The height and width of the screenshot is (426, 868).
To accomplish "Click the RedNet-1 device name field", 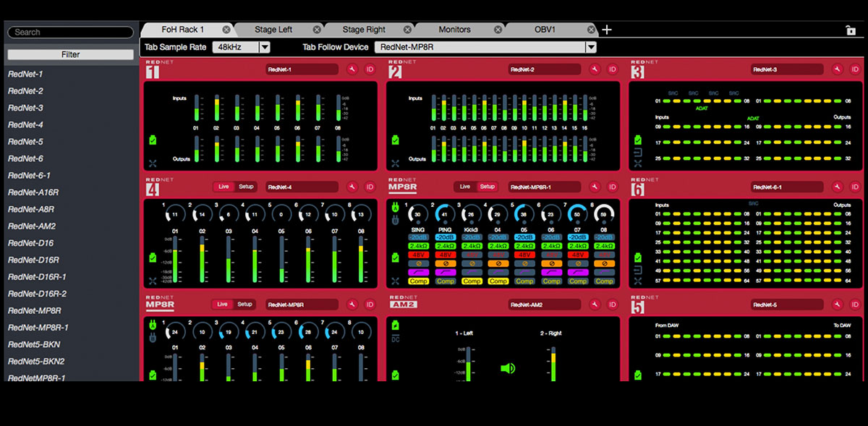I will point(302,69).
